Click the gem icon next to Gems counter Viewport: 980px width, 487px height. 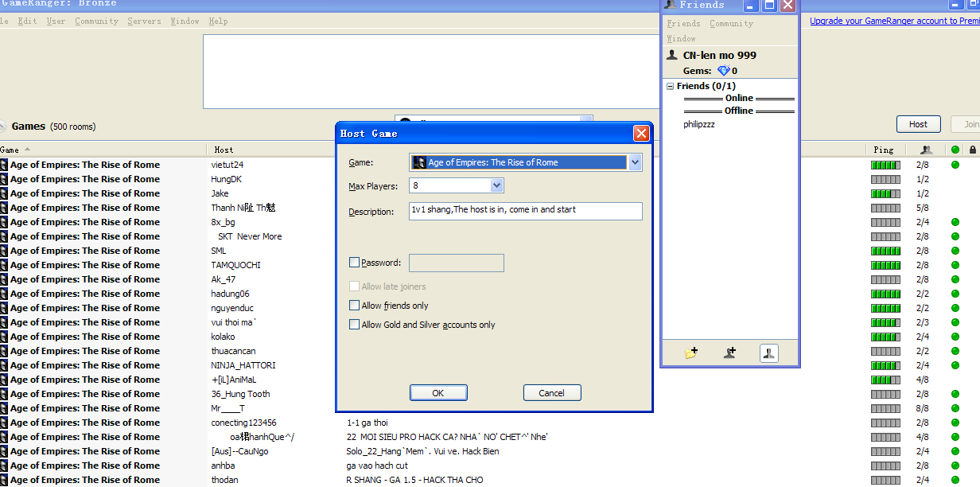coord(724,70)
